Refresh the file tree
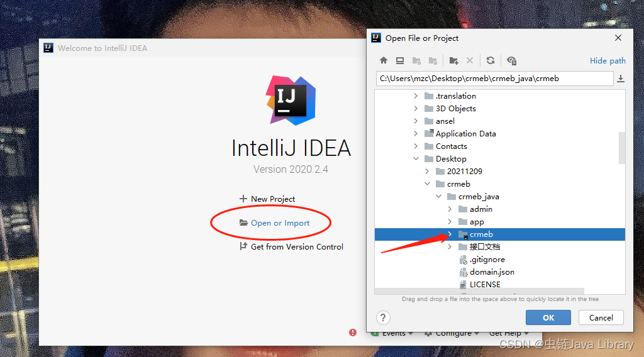This screenshot has width=644, height=357. coord(491,61)
